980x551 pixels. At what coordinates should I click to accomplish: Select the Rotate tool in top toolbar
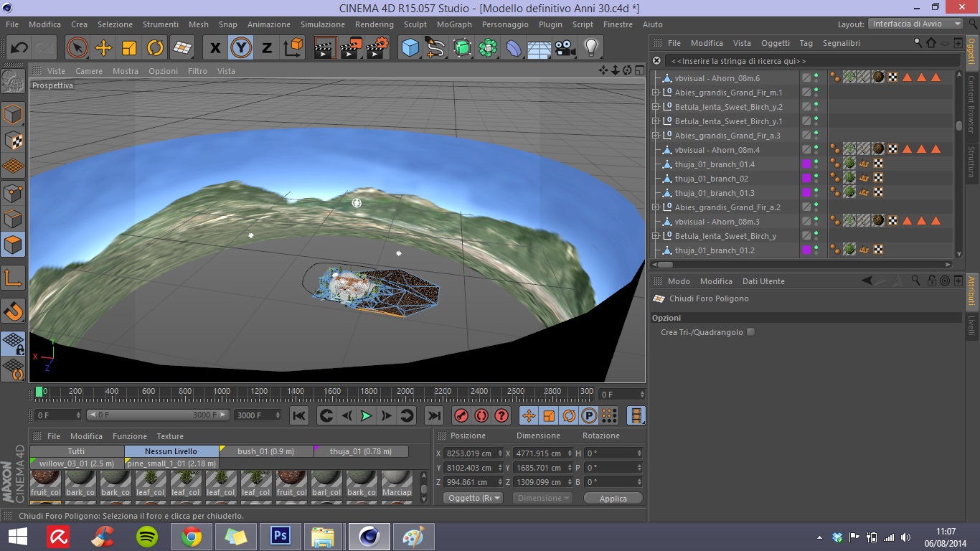click(155, 48)
